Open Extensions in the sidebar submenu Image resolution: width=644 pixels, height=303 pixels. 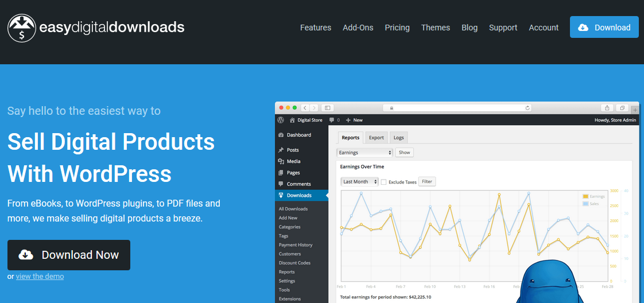[289, 299]
